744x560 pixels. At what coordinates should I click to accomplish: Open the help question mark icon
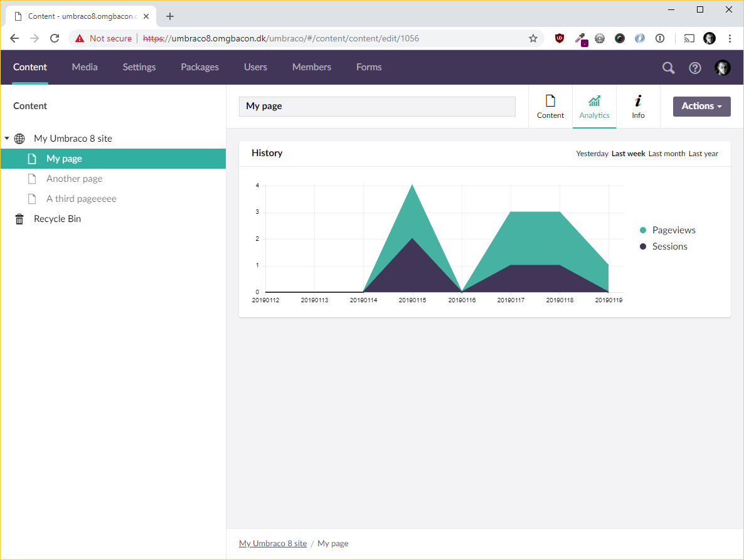pyautogui.click(x=694, y=68)
